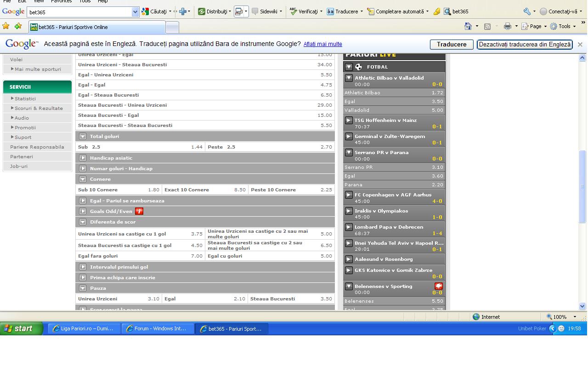Collapse the Diferenta de scor section

point(83,222)
